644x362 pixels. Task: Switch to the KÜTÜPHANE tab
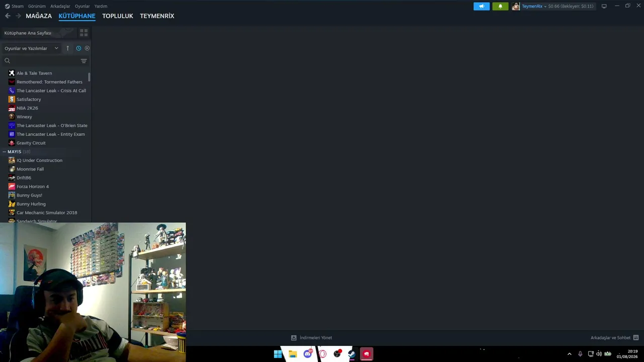pyautogui.click(x=77, y=16)
